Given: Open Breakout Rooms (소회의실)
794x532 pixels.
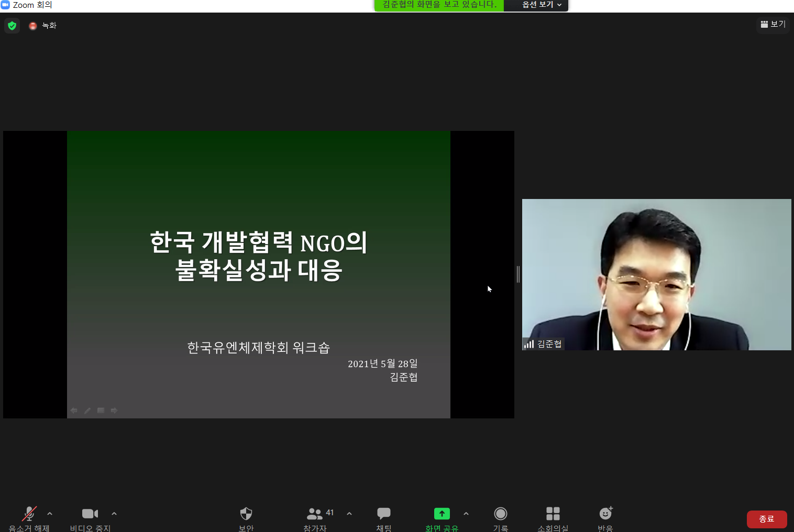Looking at the screenshot, I should coord(553,514).
